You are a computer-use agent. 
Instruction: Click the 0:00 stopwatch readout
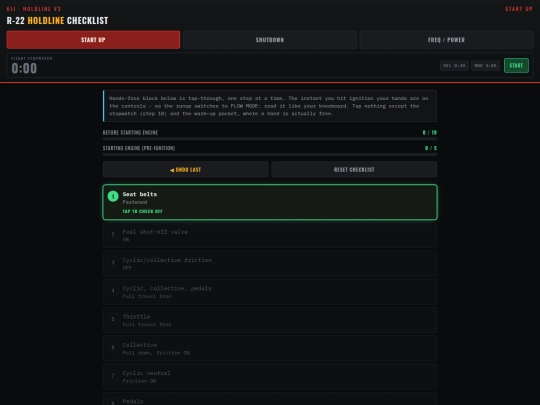(x=24, y=68)
